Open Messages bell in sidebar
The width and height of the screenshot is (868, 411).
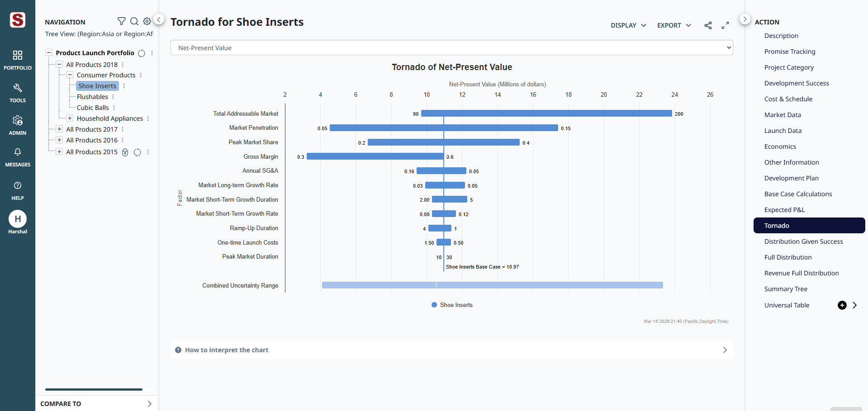point(18,157)
